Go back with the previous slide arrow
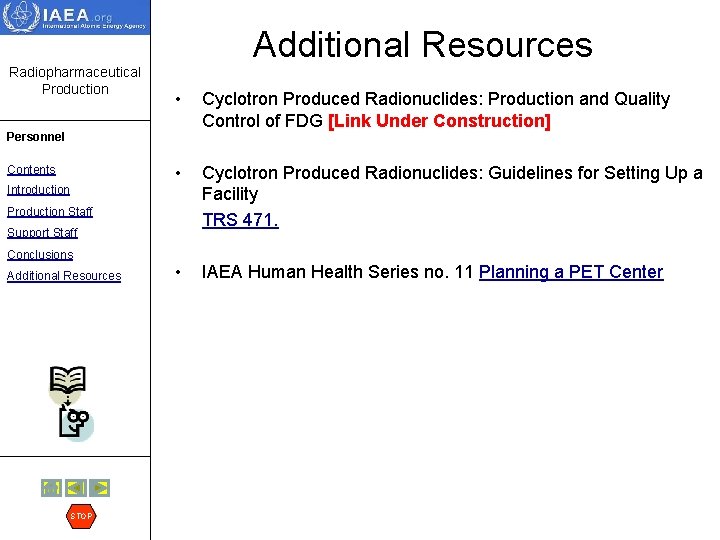Image resolution: width=720 pixels, height=540 pixels. click(x=76, y=488)
